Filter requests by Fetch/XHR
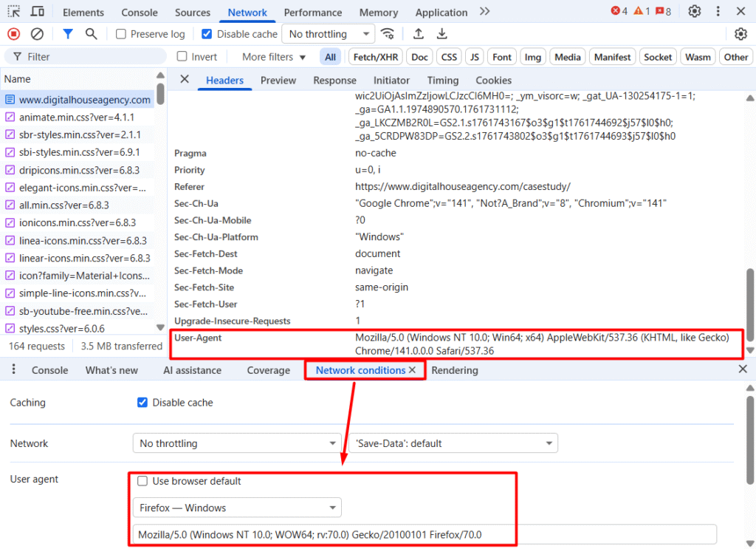The width and height of the screenshot is (756, 549). 377,57
